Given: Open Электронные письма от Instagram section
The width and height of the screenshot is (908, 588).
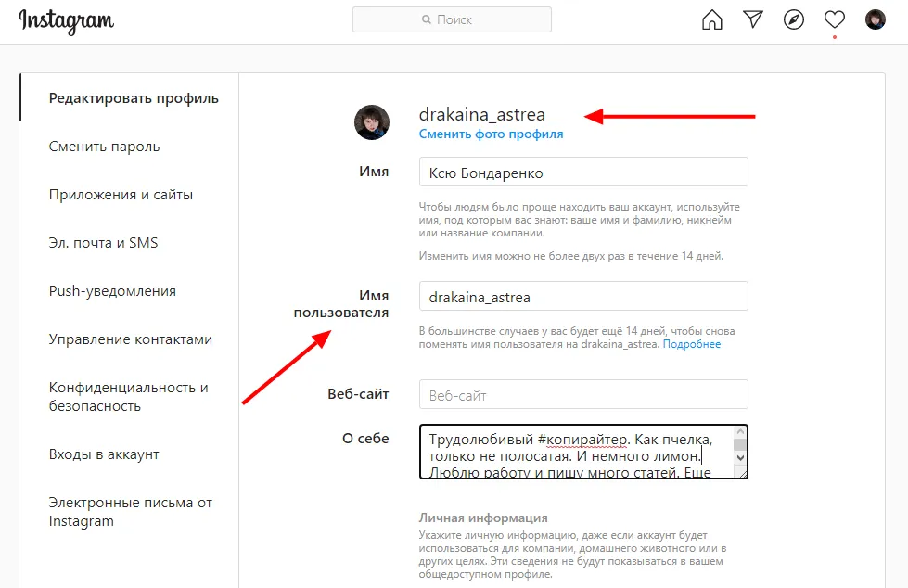Looking at the screenshot, I should (x=130, y=512).
